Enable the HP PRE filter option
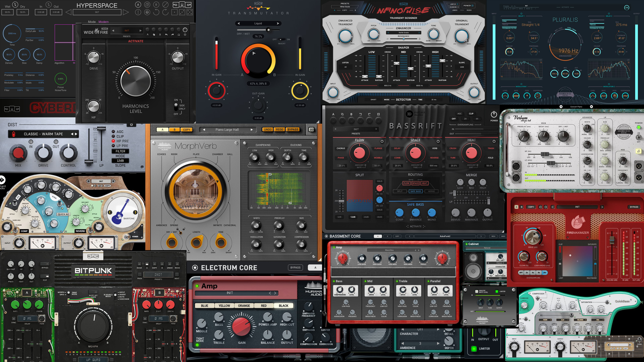Screen dimensions: 644x362 point(114,141)
